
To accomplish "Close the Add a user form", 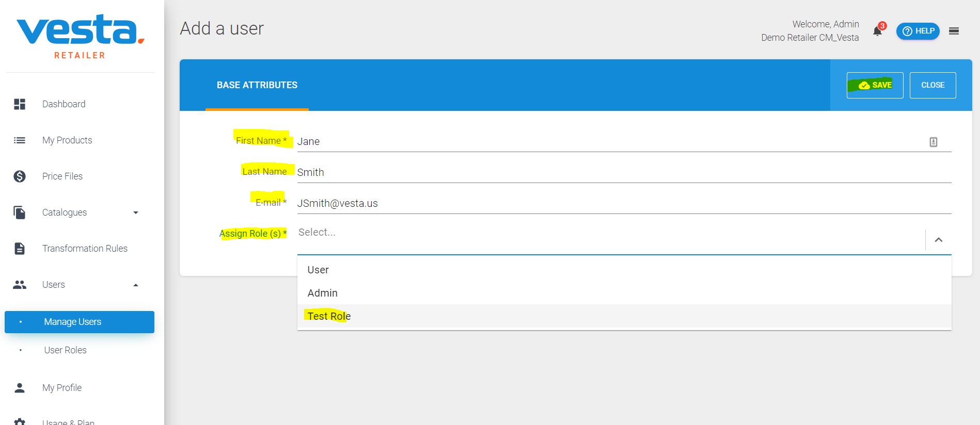I will click(933, 85).
